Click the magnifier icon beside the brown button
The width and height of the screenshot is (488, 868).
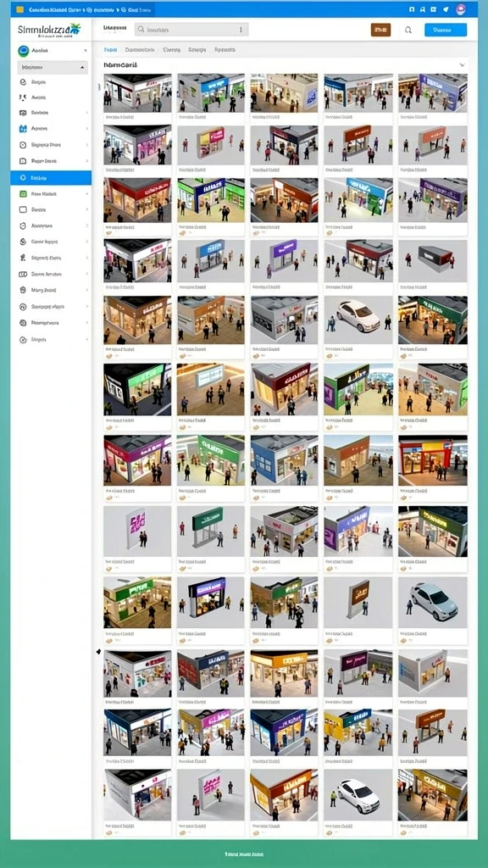click(408, 30)
